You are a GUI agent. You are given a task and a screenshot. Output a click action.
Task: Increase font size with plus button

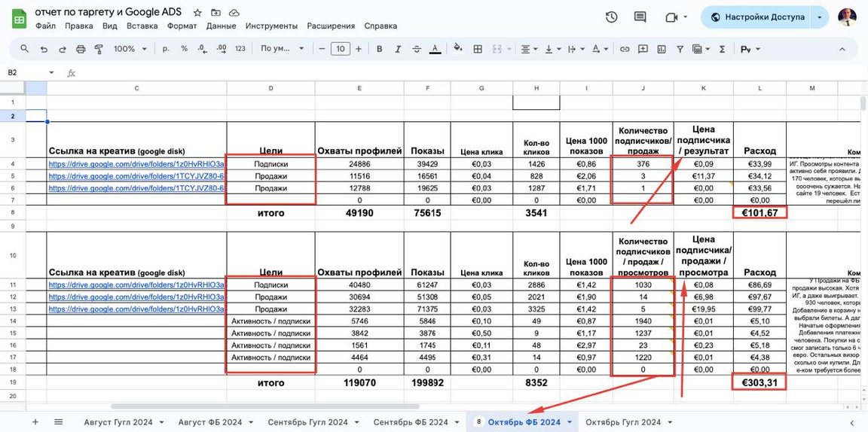tap(359, 49)
